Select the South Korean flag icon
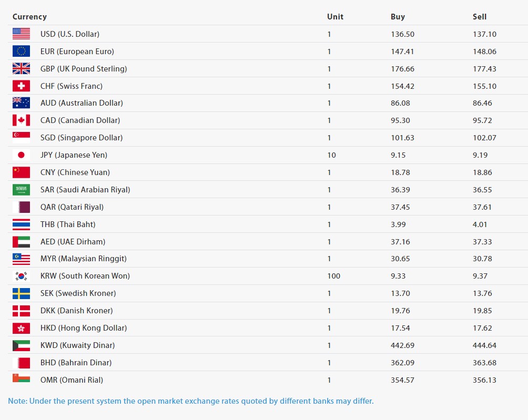Image resolution: width=528 pixels, height=420 pixels. coord(21,276)
